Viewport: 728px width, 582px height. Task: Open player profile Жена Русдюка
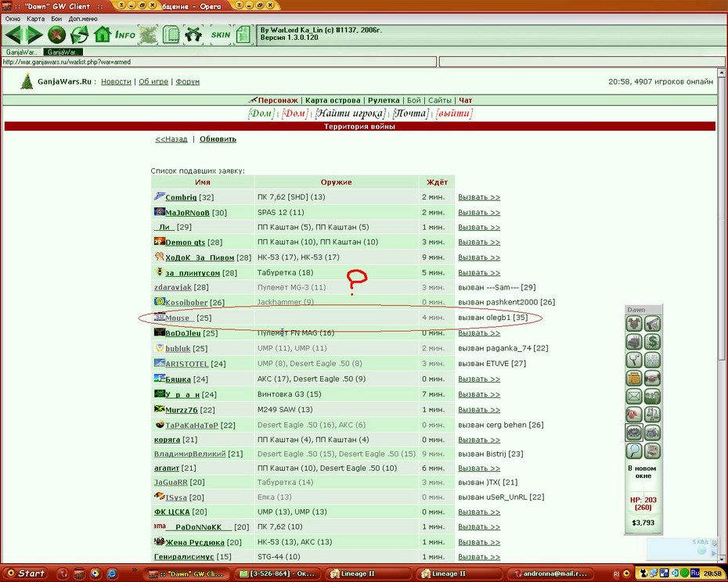tap(195, 542)
